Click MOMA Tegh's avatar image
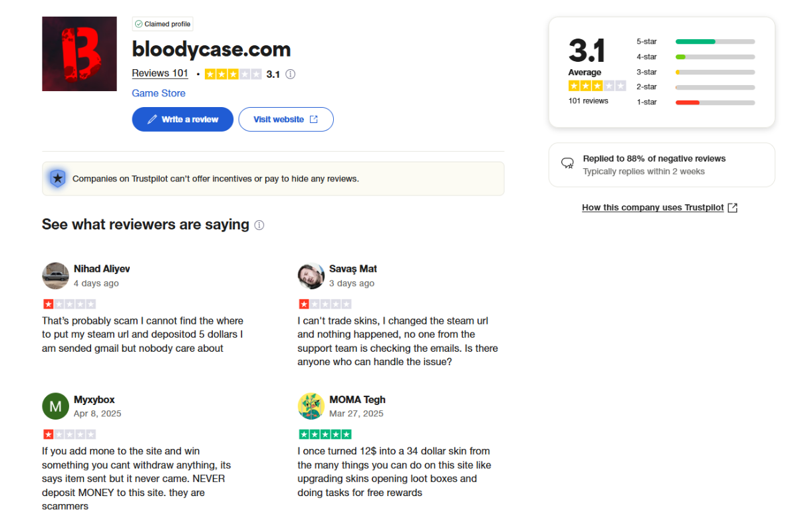The height and width of the screenshot is (532, 798). click(311, 406)
